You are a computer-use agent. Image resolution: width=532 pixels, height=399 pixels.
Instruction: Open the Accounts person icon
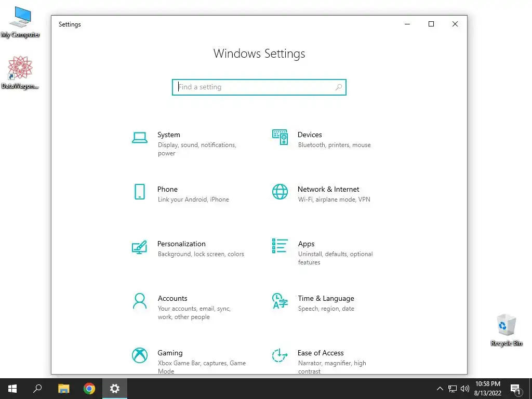139,301
